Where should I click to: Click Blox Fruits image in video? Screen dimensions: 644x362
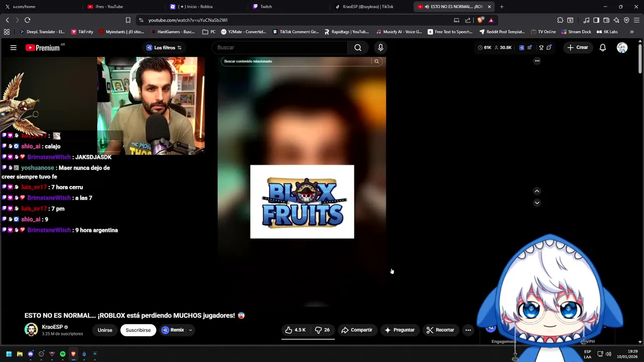pos(302,202)
